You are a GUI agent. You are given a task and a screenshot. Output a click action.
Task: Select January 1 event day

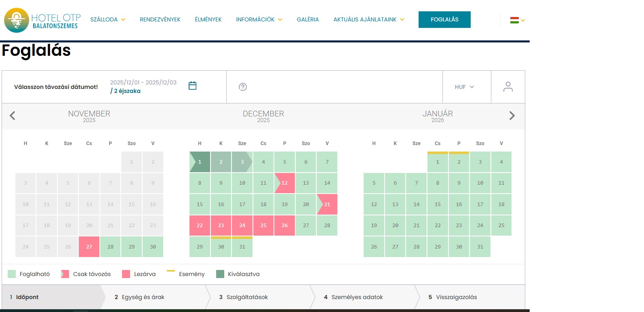(x=438, y=162)
